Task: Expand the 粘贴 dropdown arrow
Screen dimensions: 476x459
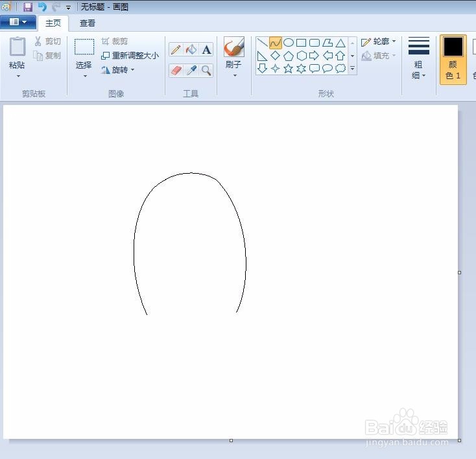Action: click(18, 76)
